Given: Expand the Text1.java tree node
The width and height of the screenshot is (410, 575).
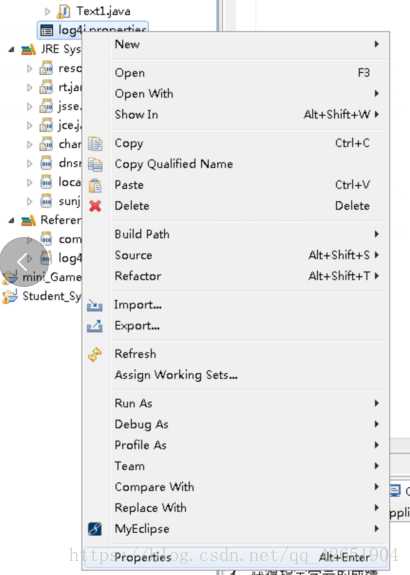Looking at the screenshot, I should coord(47,11).
